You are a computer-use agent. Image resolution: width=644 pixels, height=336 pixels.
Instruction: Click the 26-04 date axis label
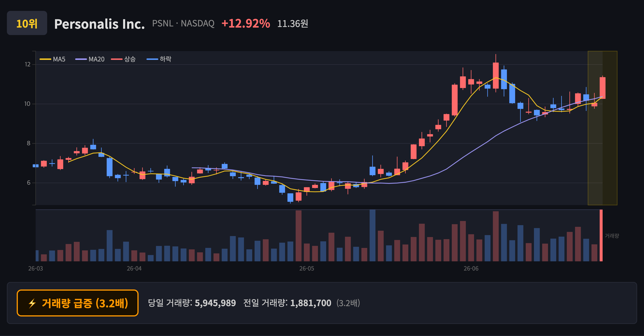(x=134, y=269)
